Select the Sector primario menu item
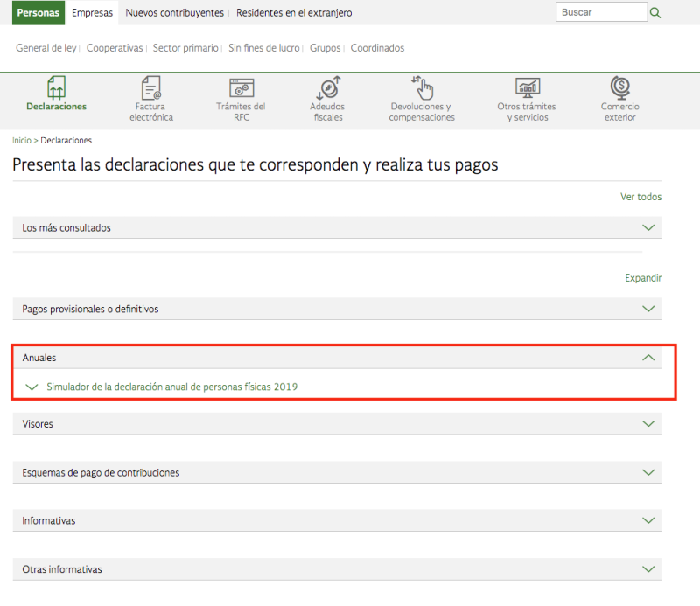700x606 pixels. [185, 48]
